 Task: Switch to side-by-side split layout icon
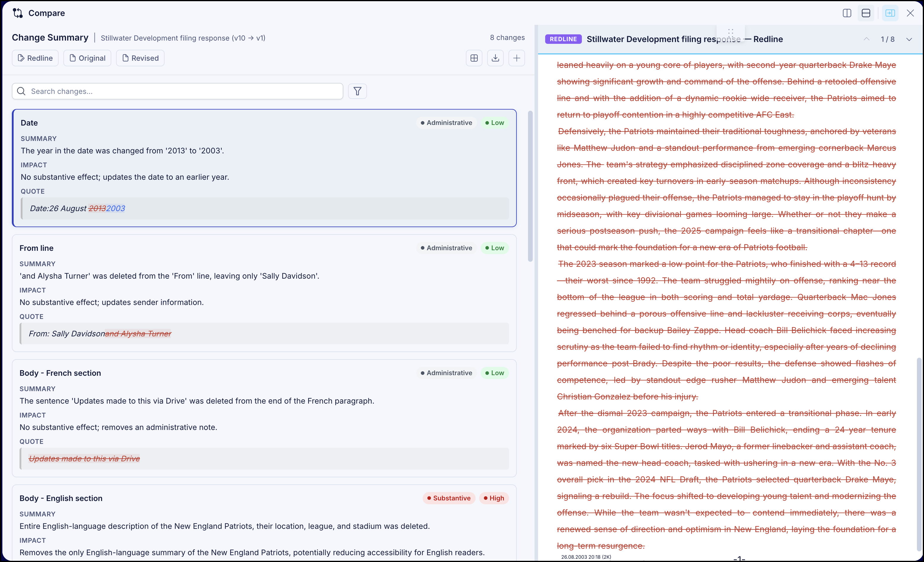[847, 13]
